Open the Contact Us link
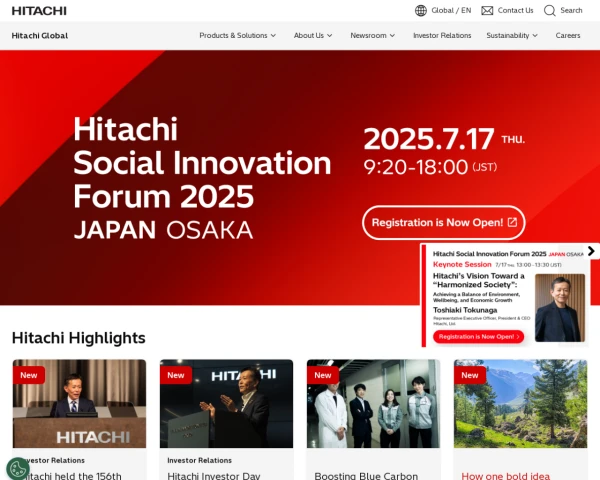Image resolution: width=600 pixels, height=480 pixels. 515,11
